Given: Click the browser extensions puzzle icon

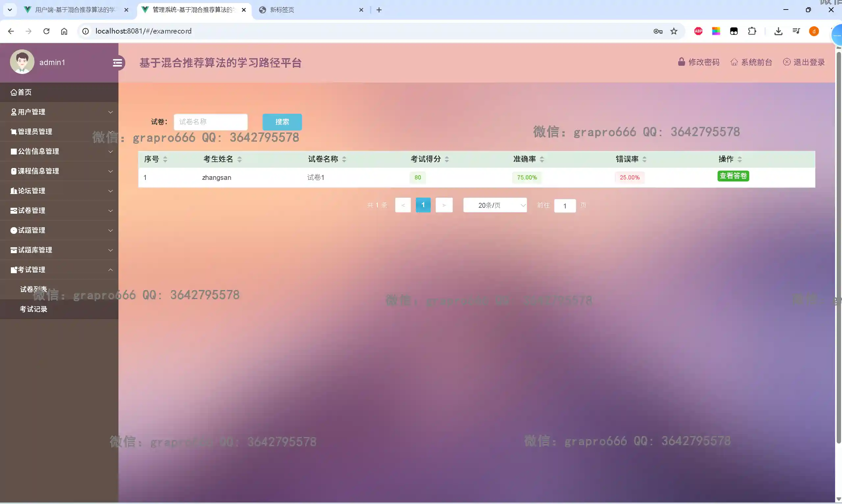Looking at the screenshot, I should [752, 31].
